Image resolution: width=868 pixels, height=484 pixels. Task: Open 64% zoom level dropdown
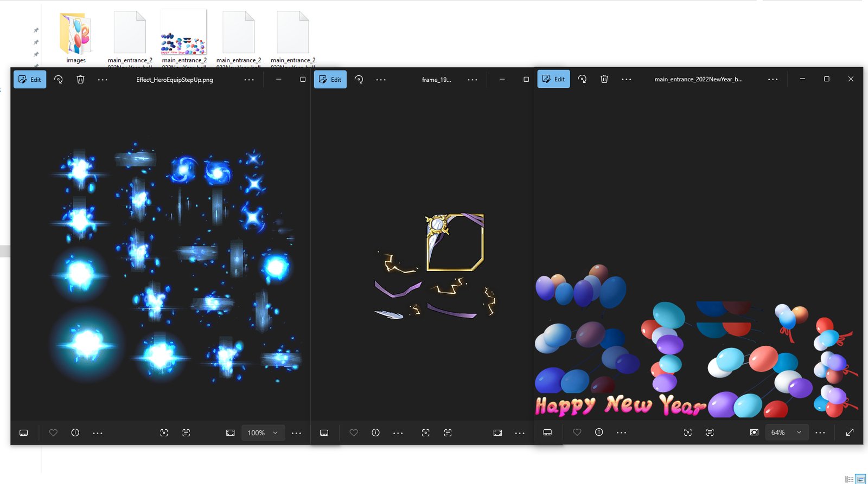pos(786,433)
